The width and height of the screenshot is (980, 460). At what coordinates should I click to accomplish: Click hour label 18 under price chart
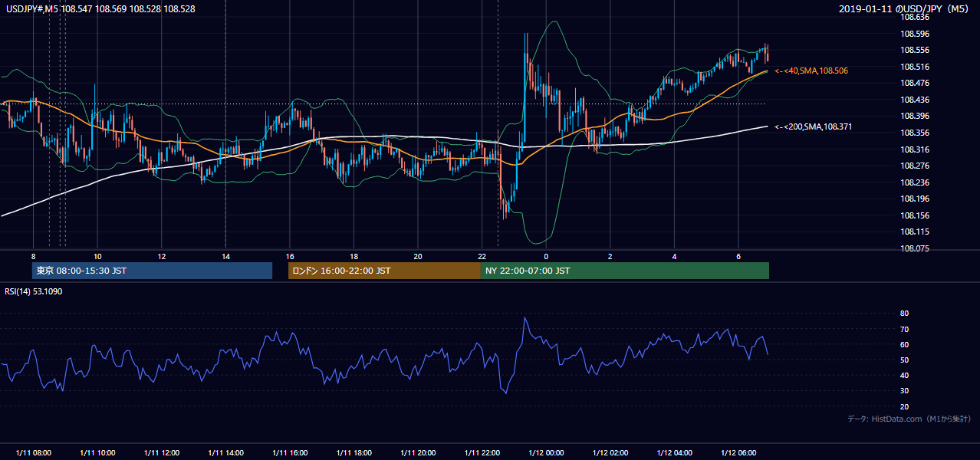coord(354,256)
